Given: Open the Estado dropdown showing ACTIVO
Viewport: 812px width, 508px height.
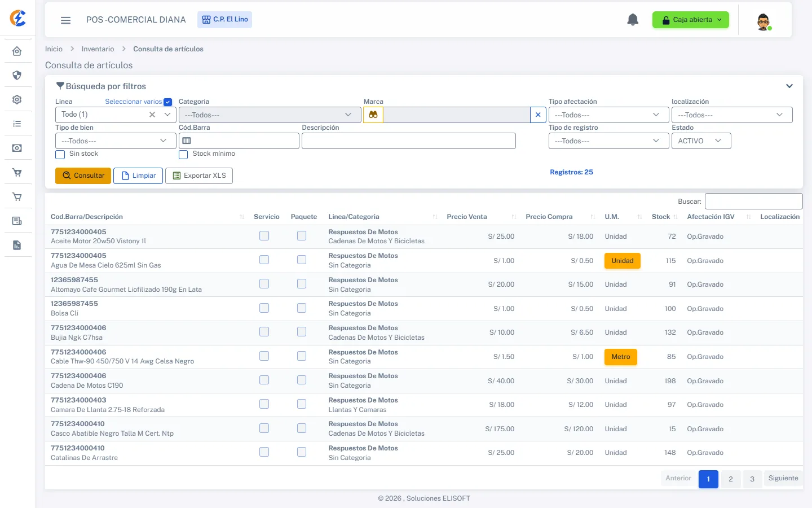Looking at the screenshot, I should pos(701,141).
